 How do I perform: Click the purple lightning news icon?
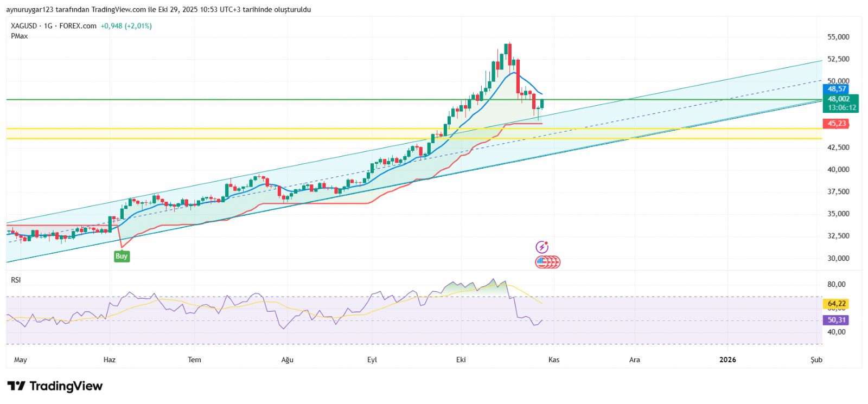point(542,247)
